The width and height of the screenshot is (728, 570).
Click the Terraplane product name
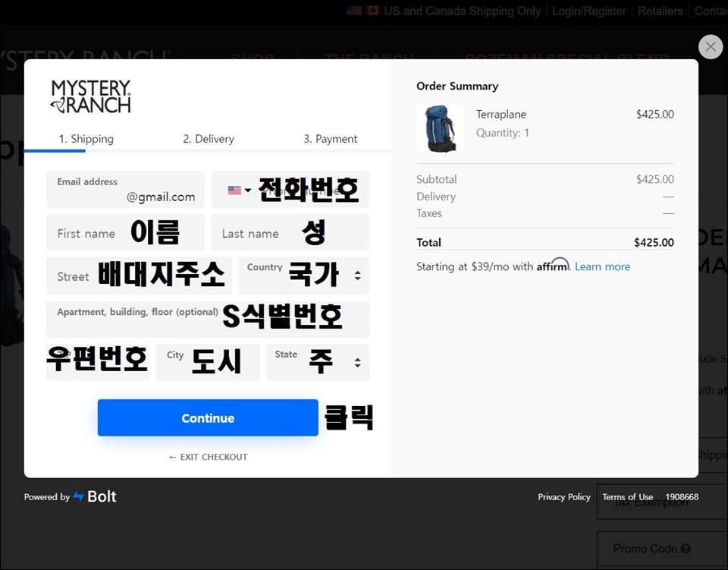tap(501, 115)
